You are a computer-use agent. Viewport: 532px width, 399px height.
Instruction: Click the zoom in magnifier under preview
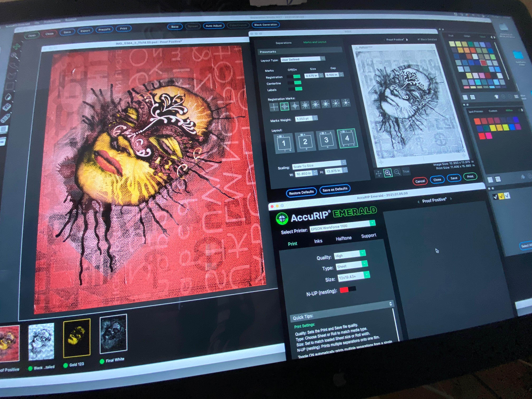tap(388, 173)
